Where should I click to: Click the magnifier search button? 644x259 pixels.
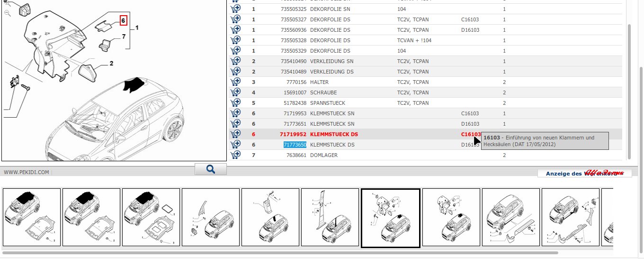211,169
